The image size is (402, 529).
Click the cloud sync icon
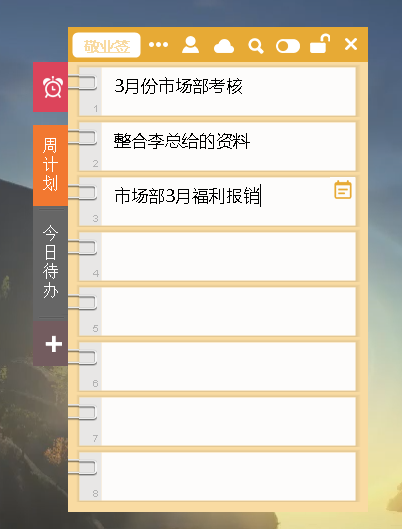click(x=224, y=46)
